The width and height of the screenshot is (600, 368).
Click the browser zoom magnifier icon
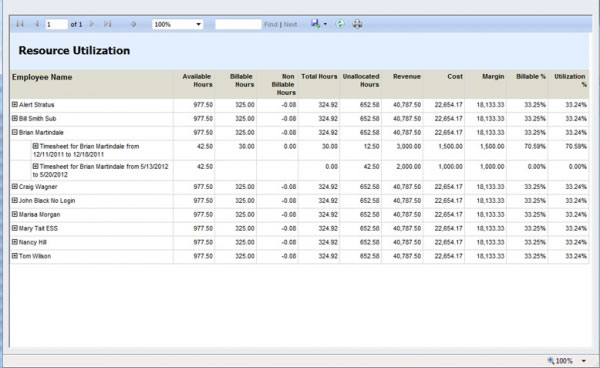(551, 360)
